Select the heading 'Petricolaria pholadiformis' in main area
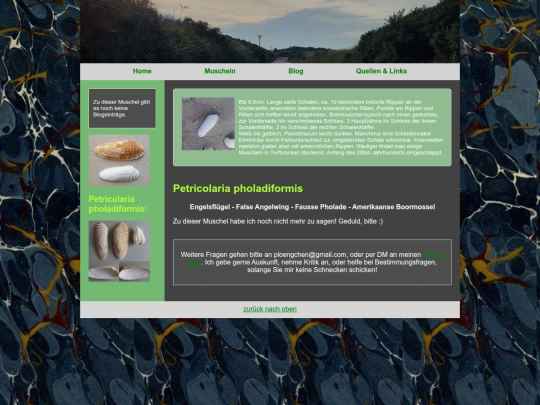The image size is (540, 405). [x=238, y=188]
